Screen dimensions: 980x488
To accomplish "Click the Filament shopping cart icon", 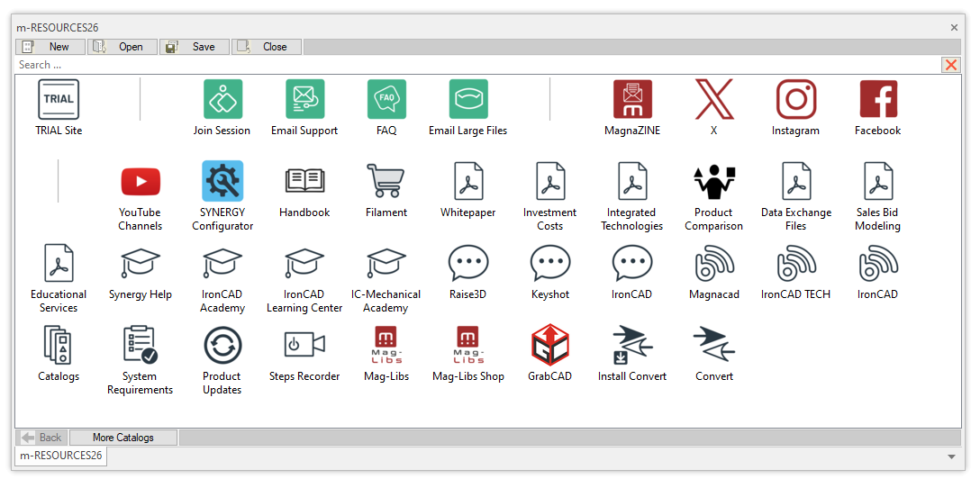I will click(386, 182).
